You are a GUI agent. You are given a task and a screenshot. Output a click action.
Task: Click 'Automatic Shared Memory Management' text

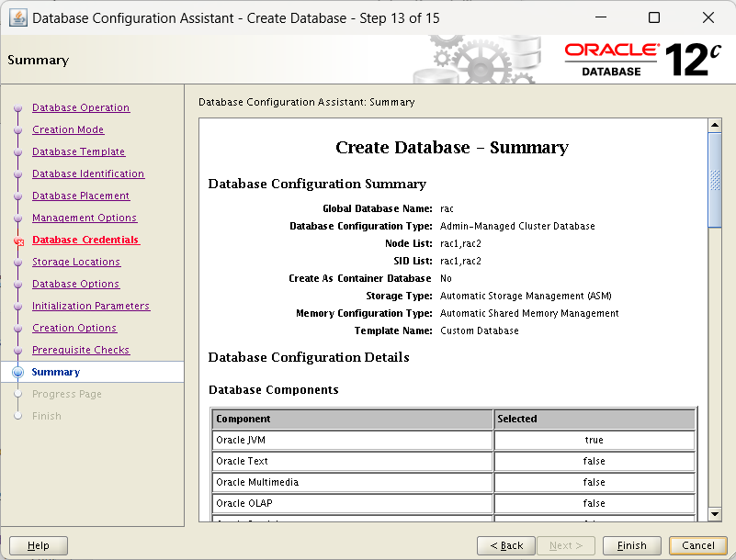pyautogui.click(x=529, y=313)
